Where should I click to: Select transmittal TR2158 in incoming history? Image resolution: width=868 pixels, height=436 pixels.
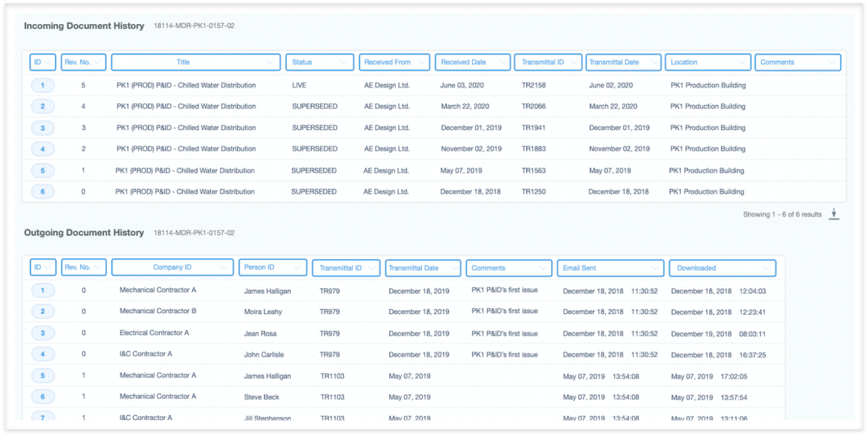533,86
